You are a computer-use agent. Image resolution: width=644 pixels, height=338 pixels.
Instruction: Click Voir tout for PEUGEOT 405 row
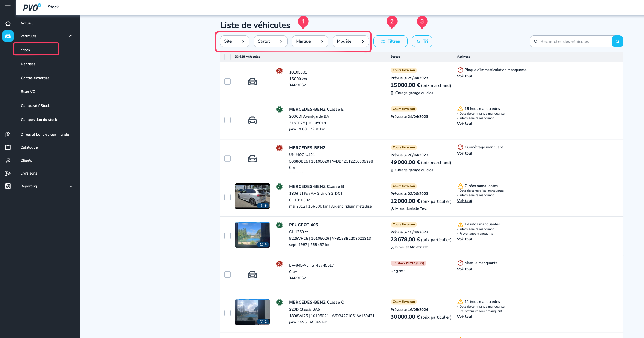465,239
